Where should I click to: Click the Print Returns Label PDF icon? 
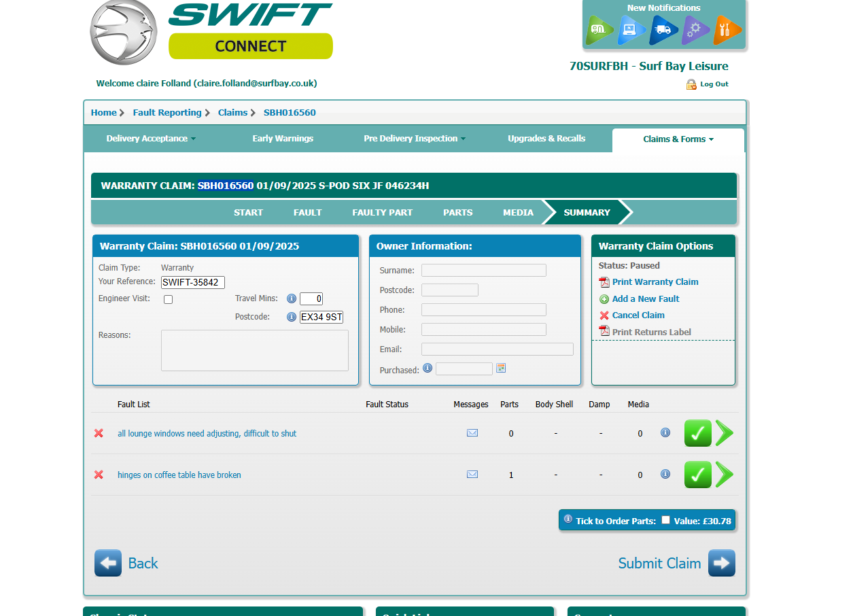click(x=604, y=331)
